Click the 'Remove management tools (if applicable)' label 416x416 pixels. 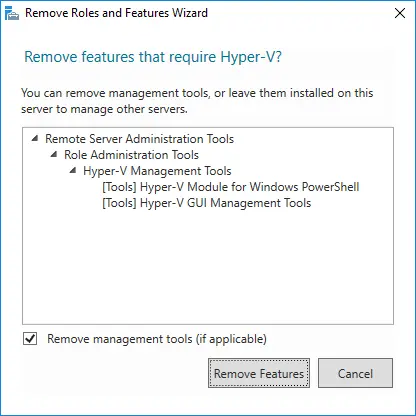click(x=157, y=339)
